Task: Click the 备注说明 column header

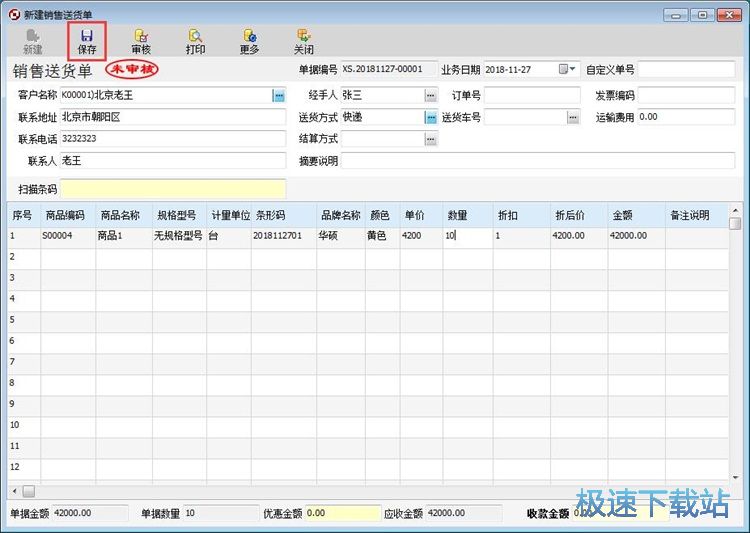Action: 697,215
